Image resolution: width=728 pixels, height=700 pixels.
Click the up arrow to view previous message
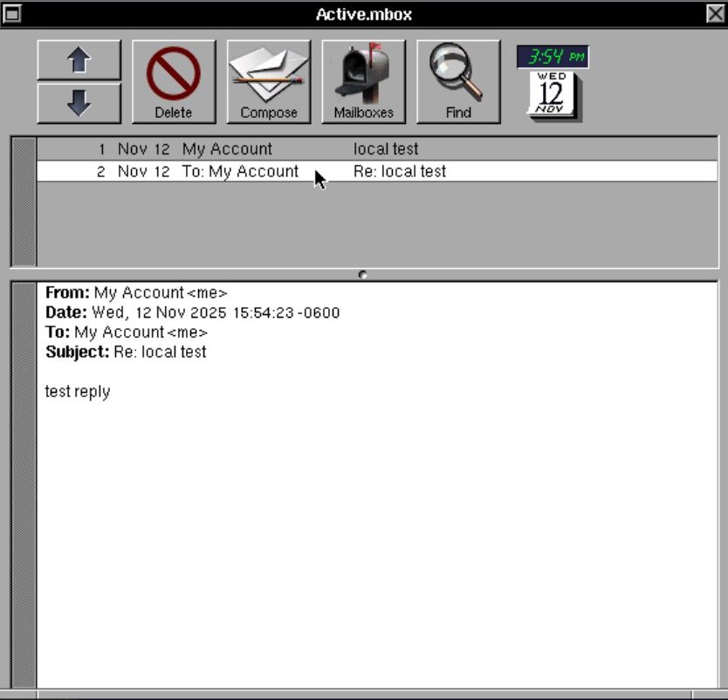coord(79,60)
